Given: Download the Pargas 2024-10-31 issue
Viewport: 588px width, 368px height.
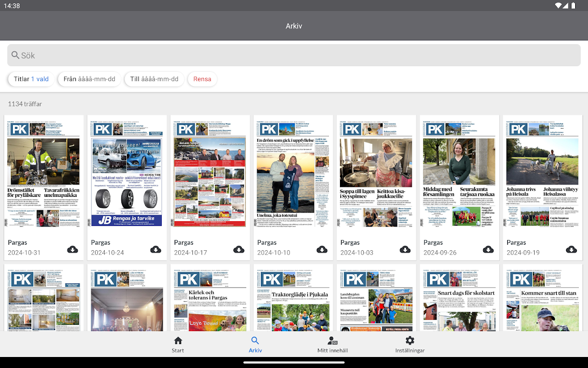Looking at the screenshot, I should pos(73,249).
